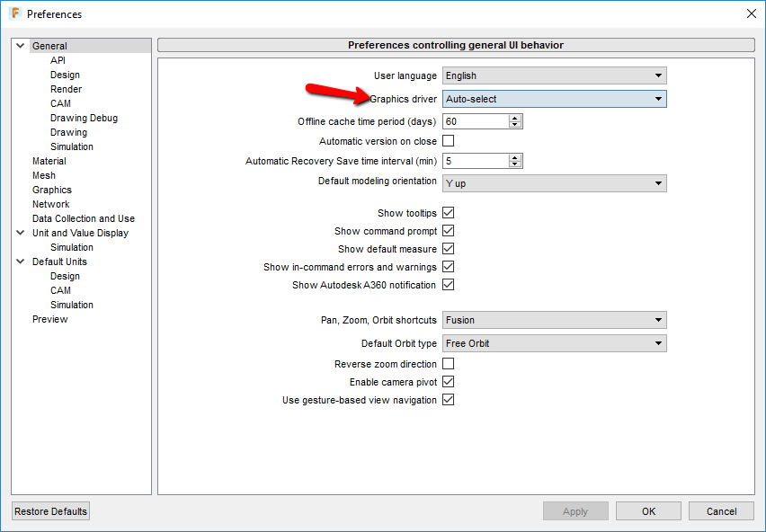Select Design under Default Units
The image size is (766, 532).
point(65,276)
